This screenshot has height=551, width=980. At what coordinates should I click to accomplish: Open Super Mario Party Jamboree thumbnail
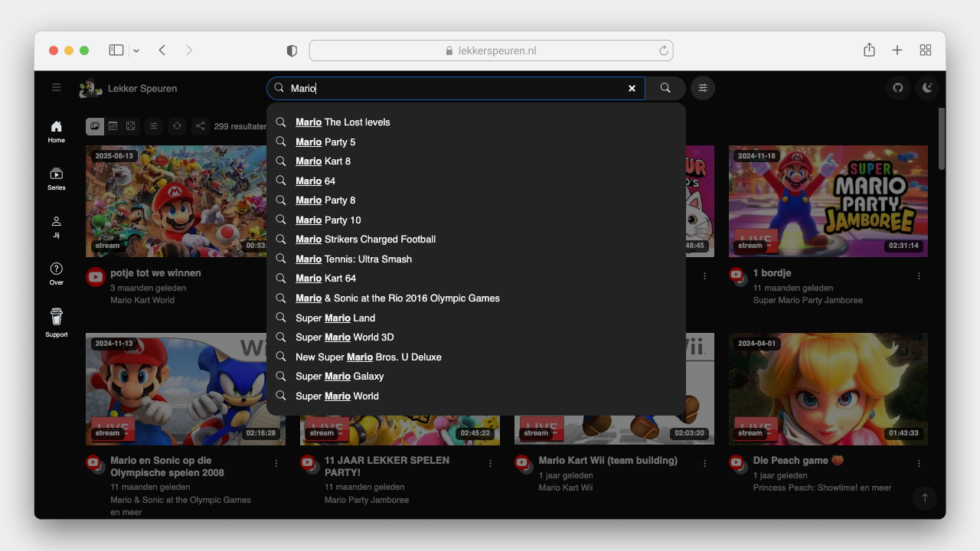(828, 201)
